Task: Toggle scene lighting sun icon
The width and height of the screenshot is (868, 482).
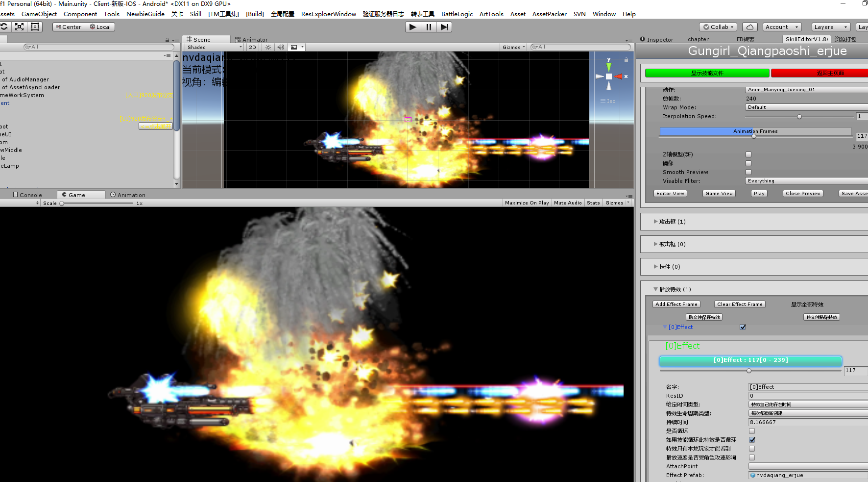Action: (268, 47)
